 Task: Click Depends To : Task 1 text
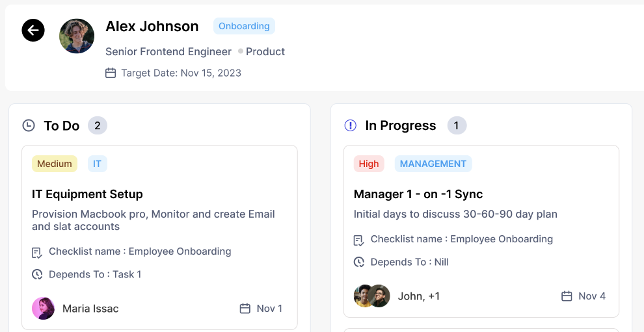(95, 274)
